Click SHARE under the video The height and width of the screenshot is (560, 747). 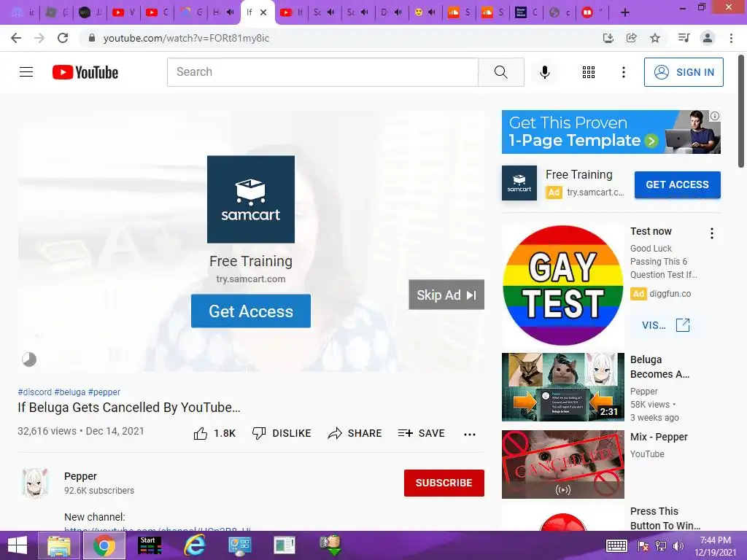(x=355, y=433)
